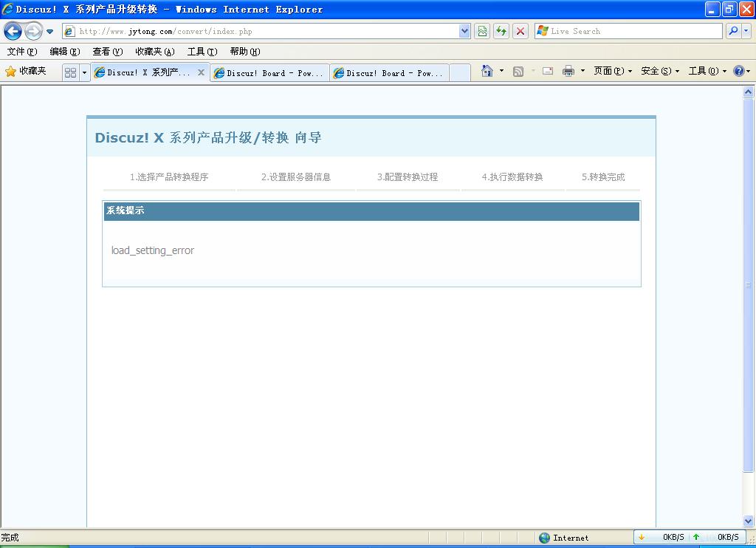The height and width of the screenshot is (548, 756).
Task: Click the vertical scrollbar thumb
Action: tap(749, 285)
